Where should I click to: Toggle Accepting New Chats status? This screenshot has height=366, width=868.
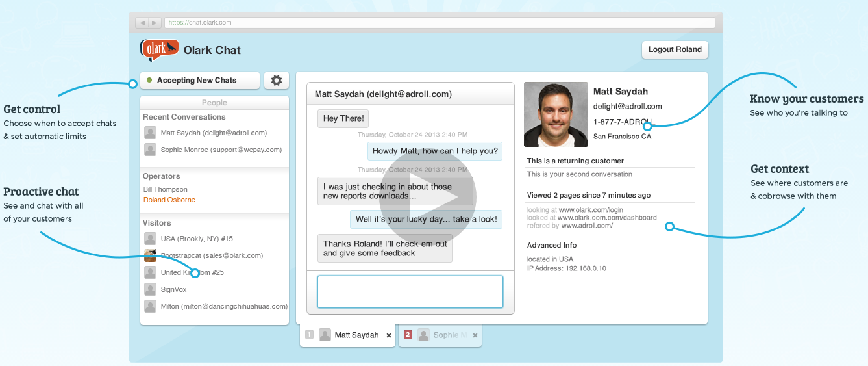point(200,80)
